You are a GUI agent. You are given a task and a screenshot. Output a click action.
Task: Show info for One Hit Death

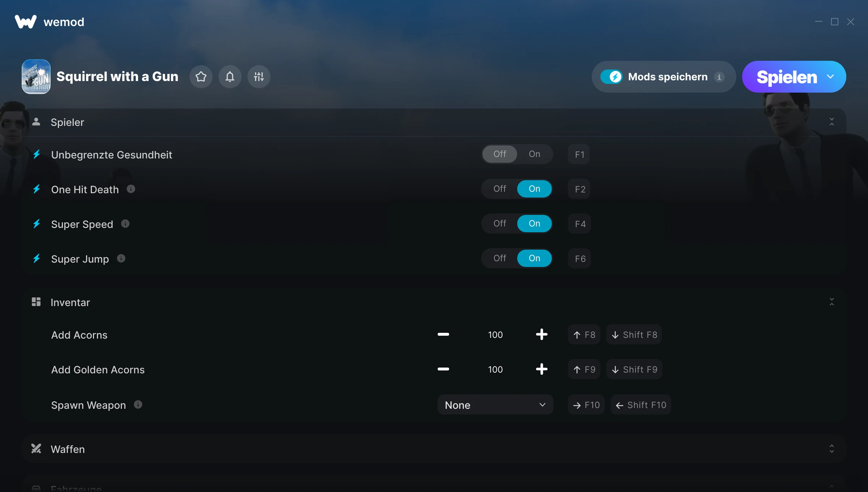(131, 189)
